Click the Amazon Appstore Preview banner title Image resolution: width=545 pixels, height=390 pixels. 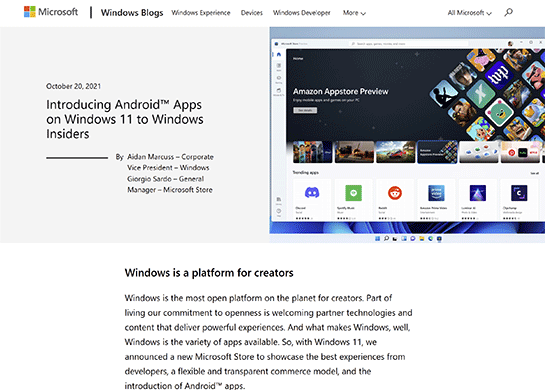point(341,91)
